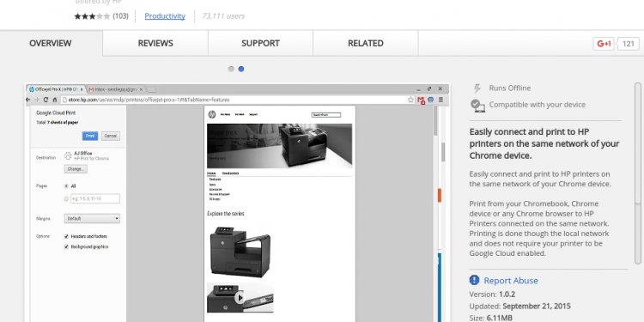
Task: Click the 121 plus-one count
Action: coord(629,44)
